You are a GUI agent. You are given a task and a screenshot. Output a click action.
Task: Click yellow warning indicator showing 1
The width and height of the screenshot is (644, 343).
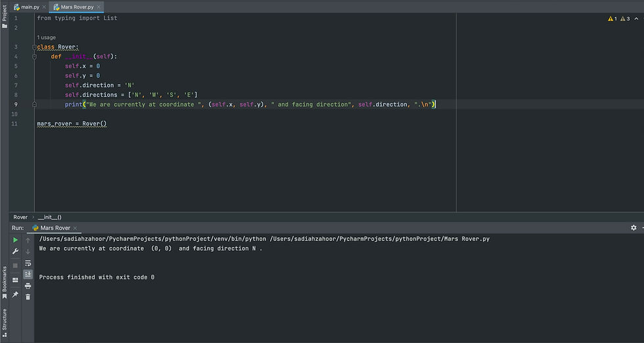[612, 18]
